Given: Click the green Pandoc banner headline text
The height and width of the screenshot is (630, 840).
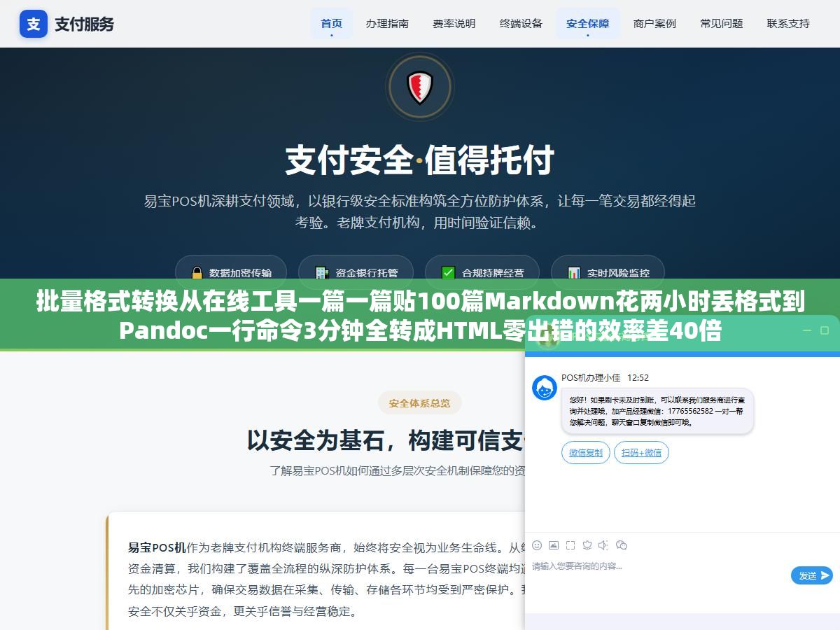Looking at the screenshot, I should coord(420,316).
